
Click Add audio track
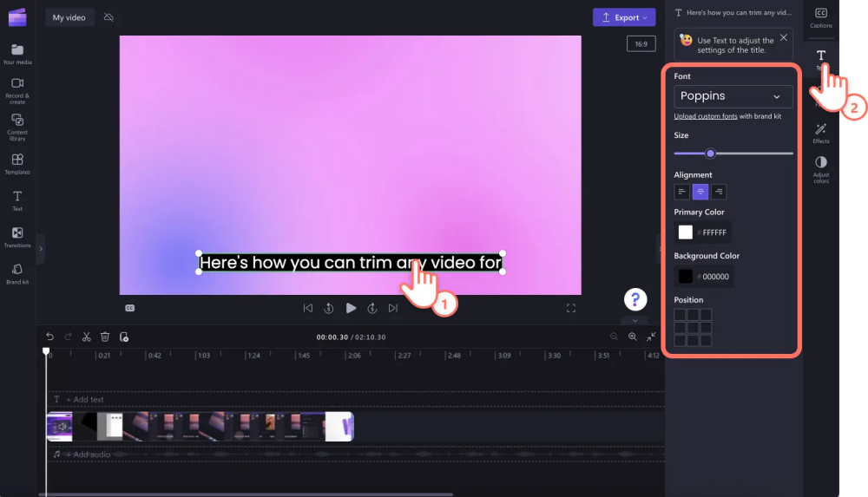click(82, 454)
